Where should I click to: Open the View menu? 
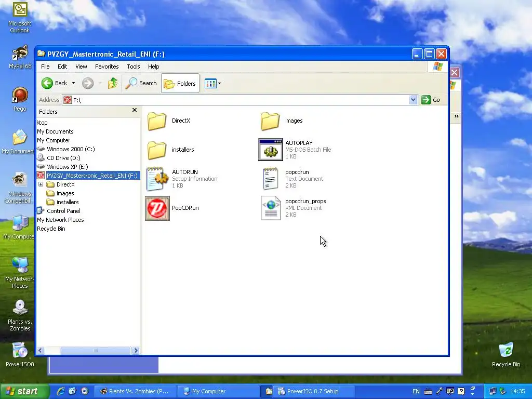tap(81, 66)
